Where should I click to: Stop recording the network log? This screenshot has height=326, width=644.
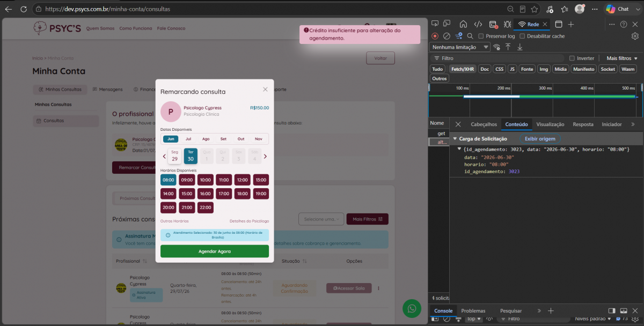coord(435,36)
